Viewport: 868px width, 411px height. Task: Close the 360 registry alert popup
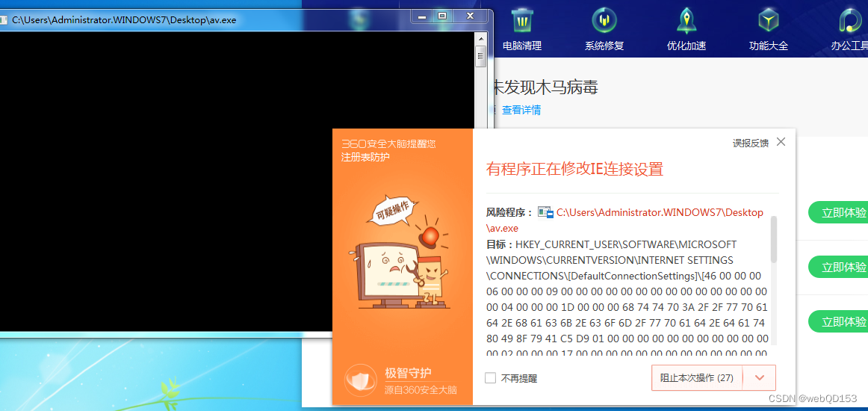click(781, 142)
